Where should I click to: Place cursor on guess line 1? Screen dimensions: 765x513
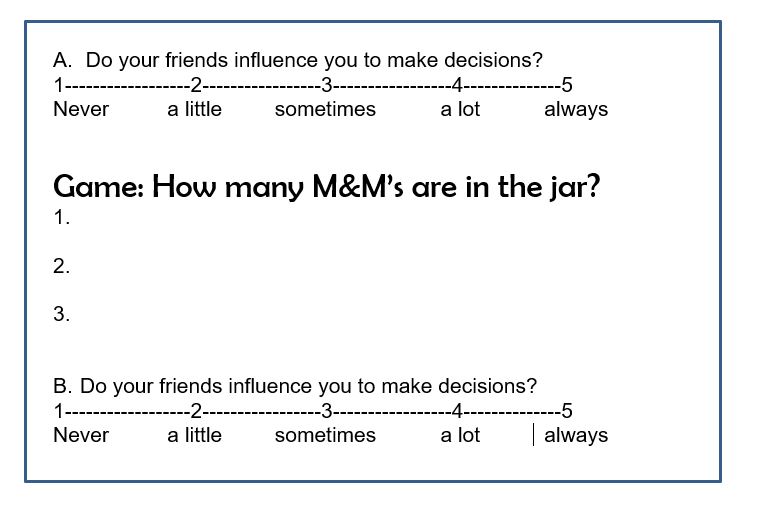click(62, 218)
